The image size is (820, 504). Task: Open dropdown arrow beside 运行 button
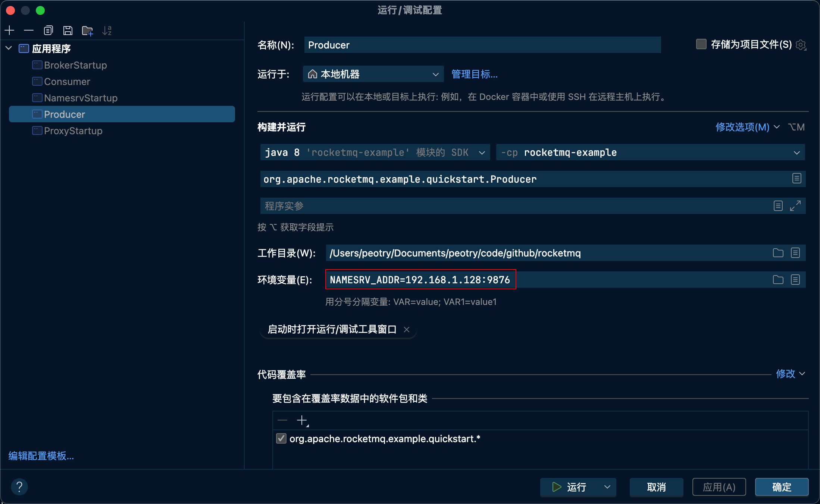coord(607,487)
